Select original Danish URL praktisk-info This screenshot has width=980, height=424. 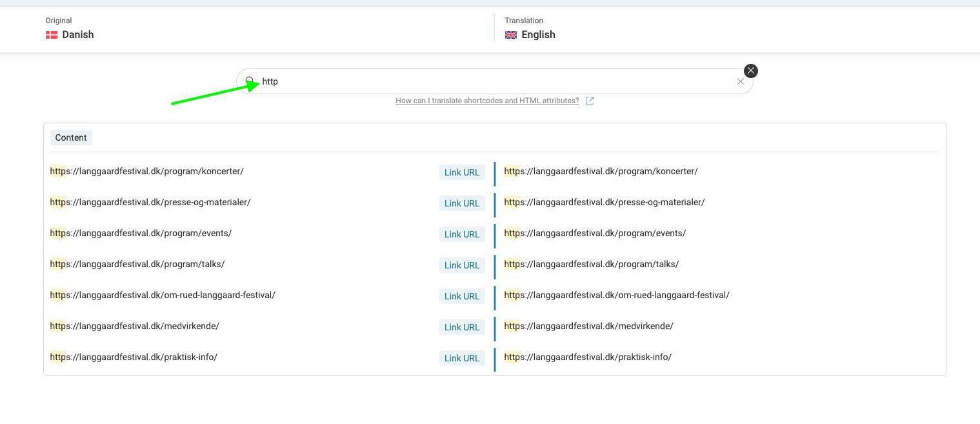point(134,357)
